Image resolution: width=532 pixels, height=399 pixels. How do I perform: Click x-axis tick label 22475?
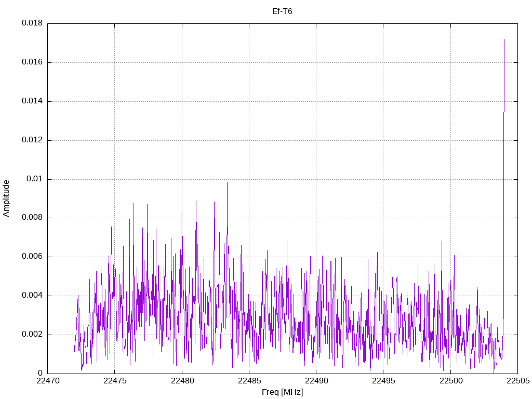tap(115, 381)
